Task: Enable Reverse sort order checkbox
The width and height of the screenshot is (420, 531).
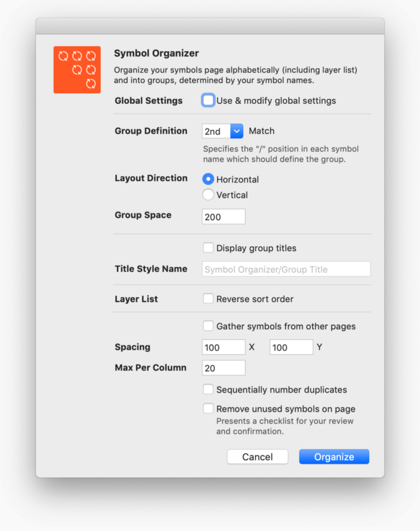Action: [x=208, y=299]
